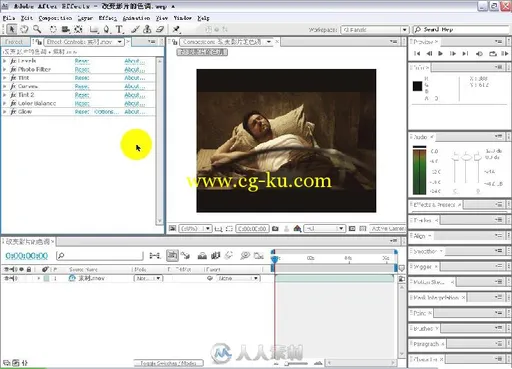
Task: Toggle live update button in timeline
Action: pos(172,256)
